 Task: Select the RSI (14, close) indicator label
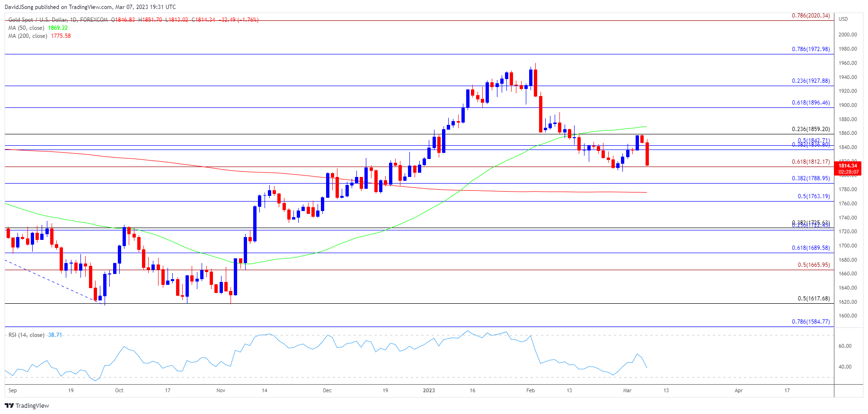(27, 335)
